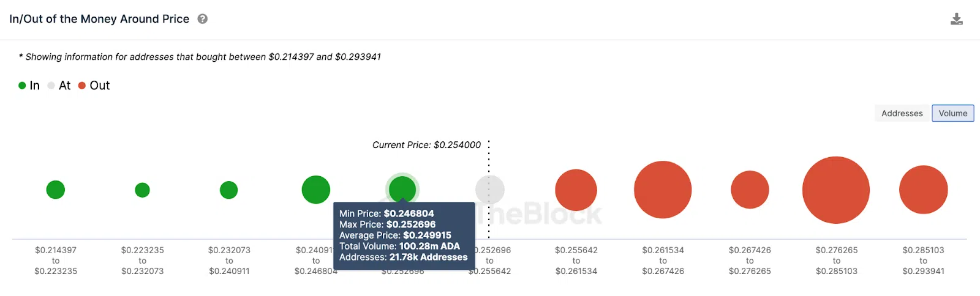Select the green bubble above $0.232073 range
The height and width of the screenshot is (296, 980).
click(x=228, y=190)
